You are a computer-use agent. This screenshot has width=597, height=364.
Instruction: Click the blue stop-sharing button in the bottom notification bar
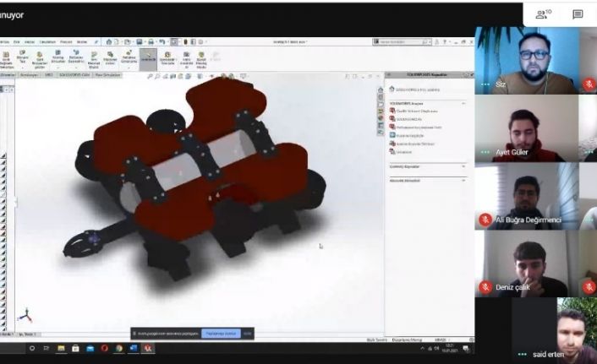pyautogui.click(x=222, y=334)
